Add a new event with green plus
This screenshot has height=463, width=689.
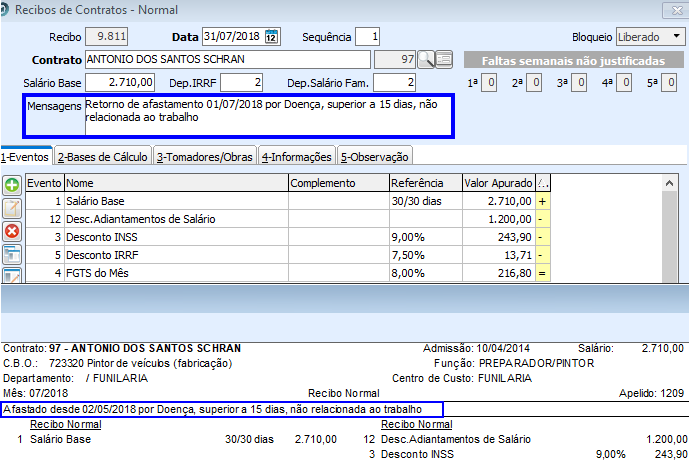(12, 185)
